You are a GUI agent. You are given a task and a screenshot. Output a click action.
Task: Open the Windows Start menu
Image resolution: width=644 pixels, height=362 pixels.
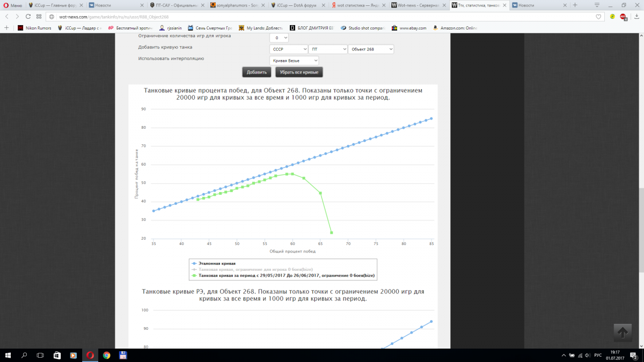click(x=8, y=355)
